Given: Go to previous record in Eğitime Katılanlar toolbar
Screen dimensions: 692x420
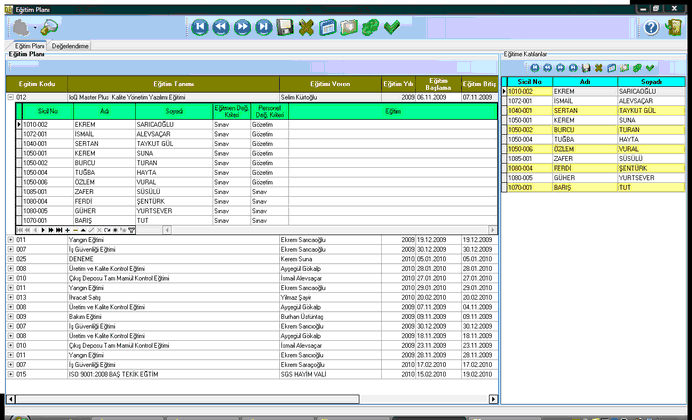Looking at the screenshot, I should (548, 68).
